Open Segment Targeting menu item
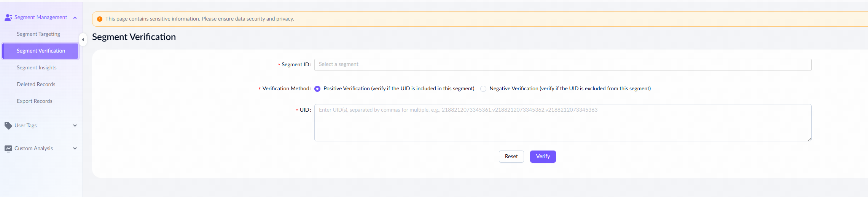 (38, 34)
